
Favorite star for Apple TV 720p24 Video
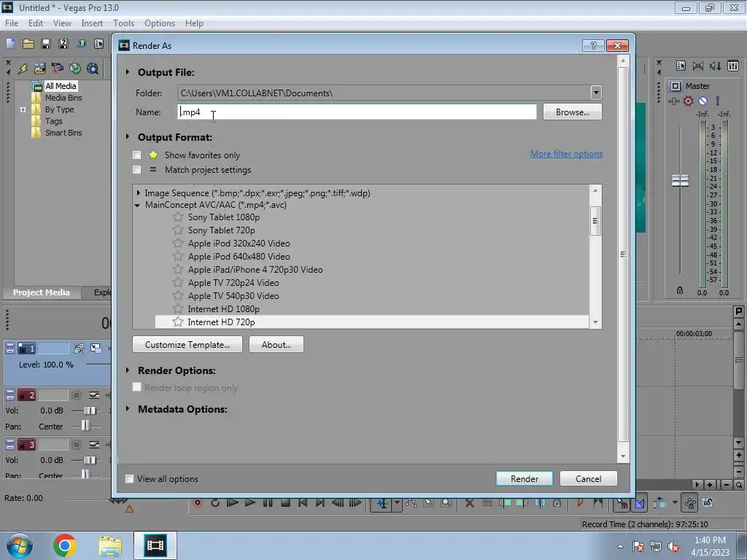pos(178,282)
